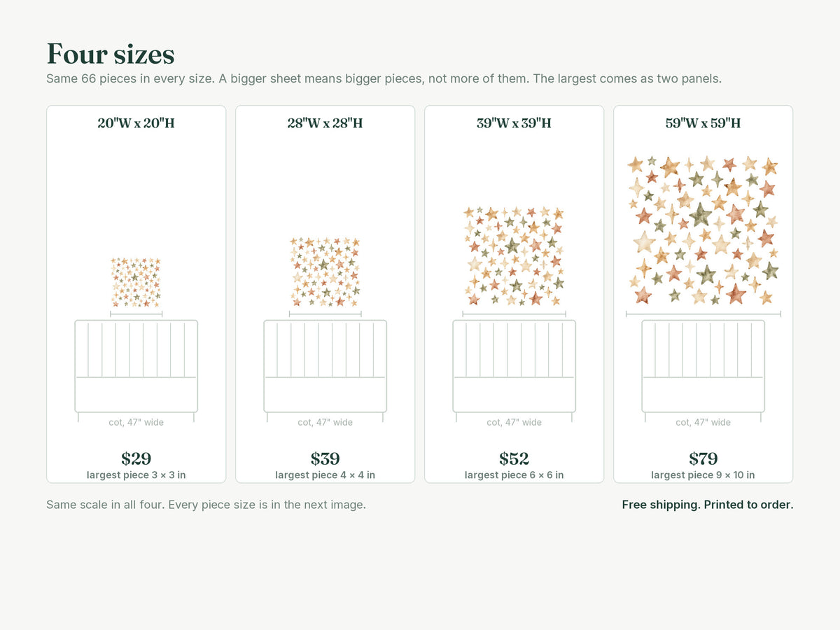Click 'largest piece 3 × 3 in' label

(136, 475)
